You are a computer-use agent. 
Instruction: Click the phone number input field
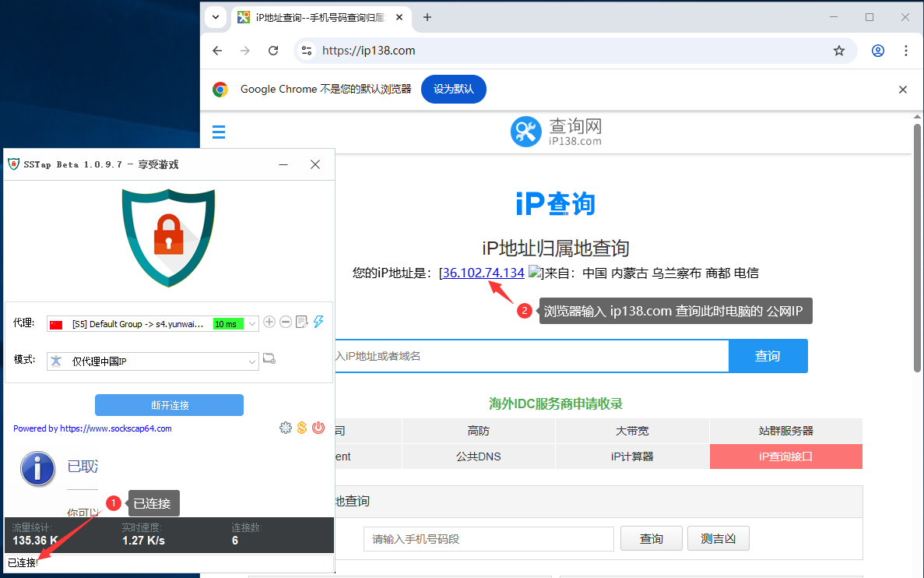tap(488, 539)
